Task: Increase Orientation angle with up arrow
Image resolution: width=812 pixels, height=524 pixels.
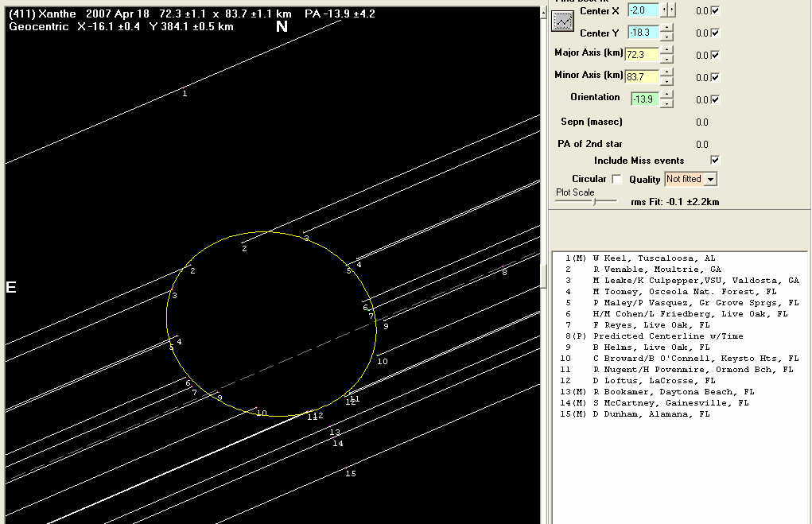Action: coord(667,95)
